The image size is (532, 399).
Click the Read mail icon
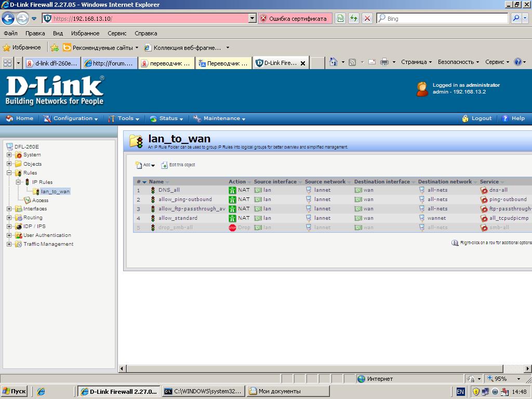pyautogui.click(x=372, y=62)
